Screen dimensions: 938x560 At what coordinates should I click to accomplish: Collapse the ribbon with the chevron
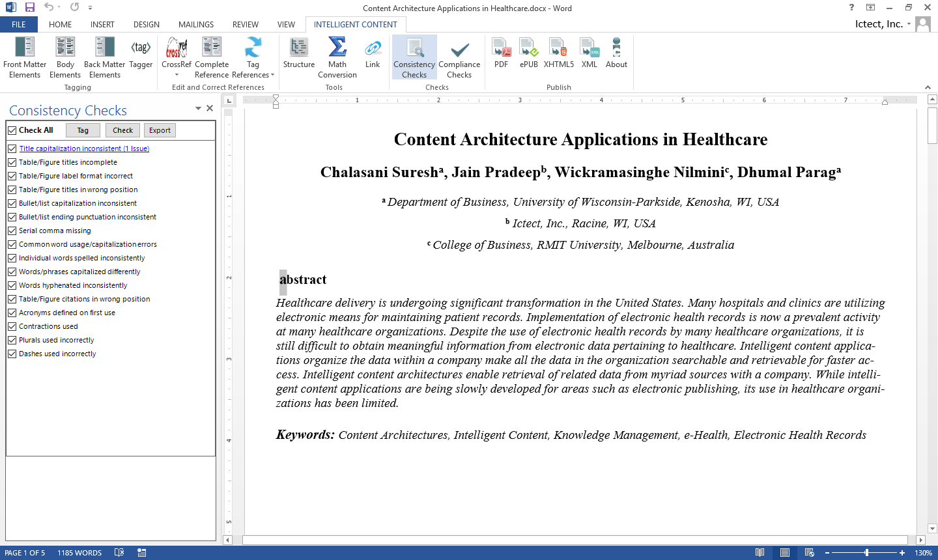coord(928,87)
